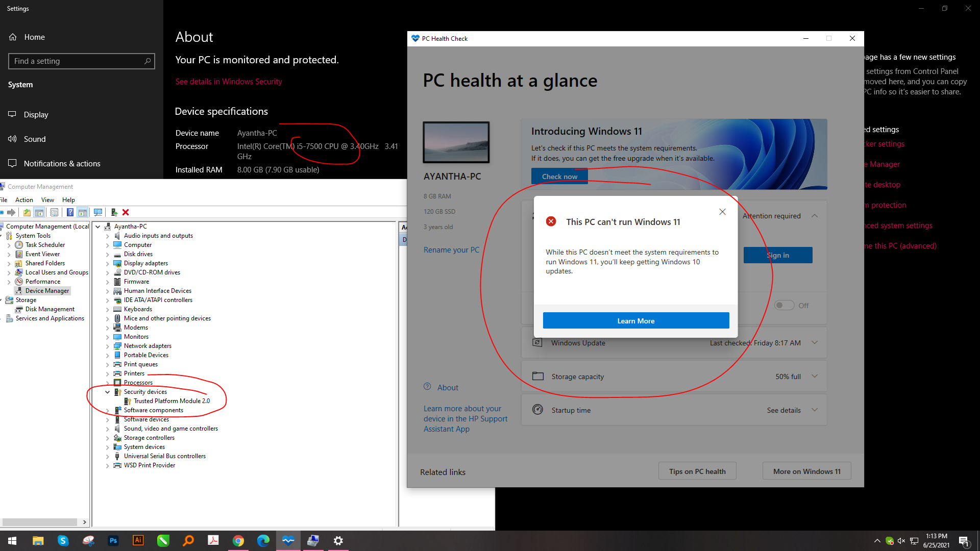This screenshot has height=551, width=980.
Task: Open See details in Windows Security link
Action: coord(229,82)
